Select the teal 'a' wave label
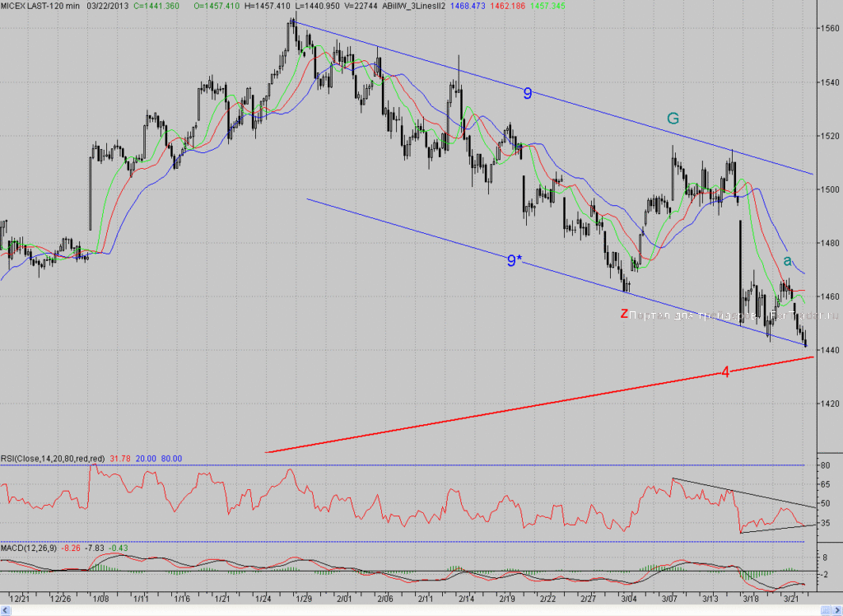Screen dimensions: 843x616 [787, 261]
